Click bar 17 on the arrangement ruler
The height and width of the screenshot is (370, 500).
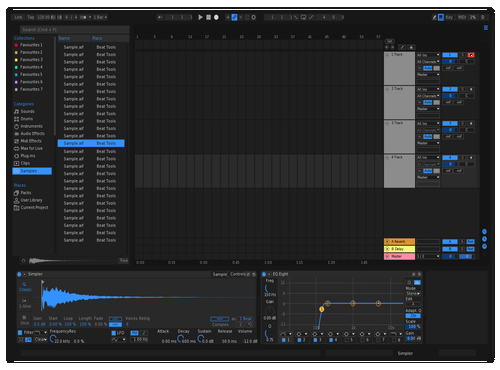[207, 37]
